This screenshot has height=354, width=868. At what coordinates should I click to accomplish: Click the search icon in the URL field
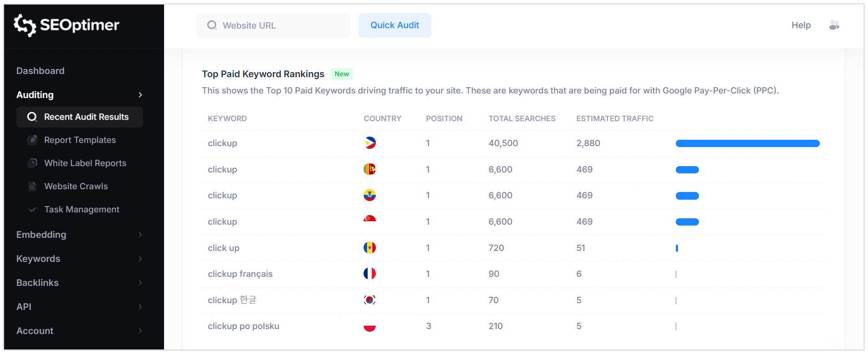(x=212, y=25)
